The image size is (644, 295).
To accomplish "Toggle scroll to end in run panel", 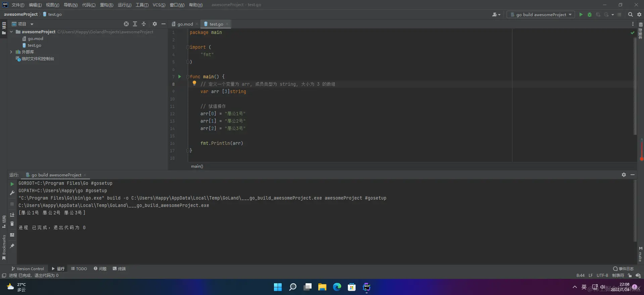I will tap(12, 215).
